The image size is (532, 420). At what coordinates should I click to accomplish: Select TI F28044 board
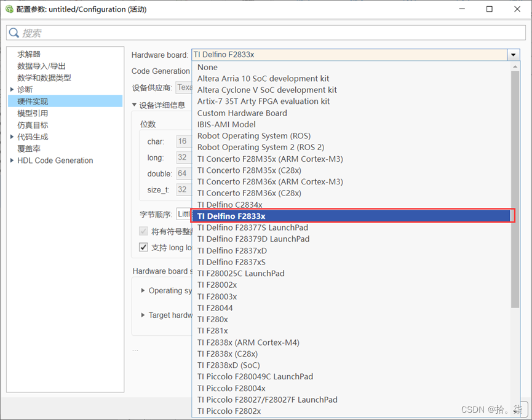coord(352,307)
